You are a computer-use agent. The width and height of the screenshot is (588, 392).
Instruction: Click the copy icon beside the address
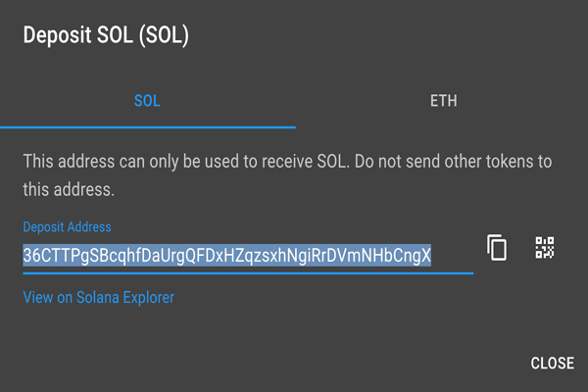(498, 248)
